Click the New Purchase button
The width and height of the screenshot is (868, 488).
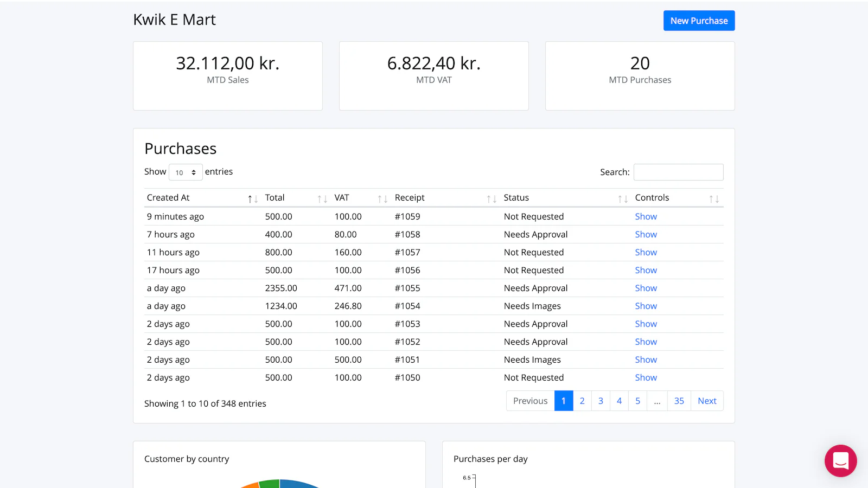(x=699, y=21)
